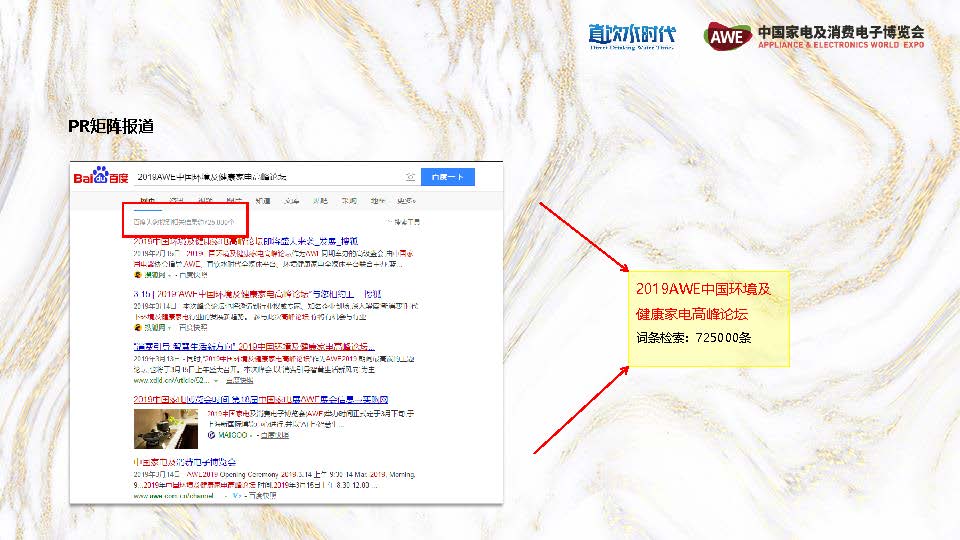Click the V2 verification badge icon
The height and width of the screenshot is (540, 960).
[237, 495]
